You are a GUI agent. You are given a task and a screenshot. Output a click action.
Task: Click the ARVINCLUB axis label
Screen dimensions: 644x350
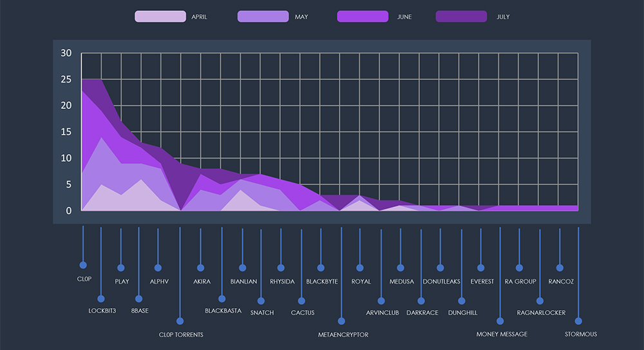tap(383, 313)
